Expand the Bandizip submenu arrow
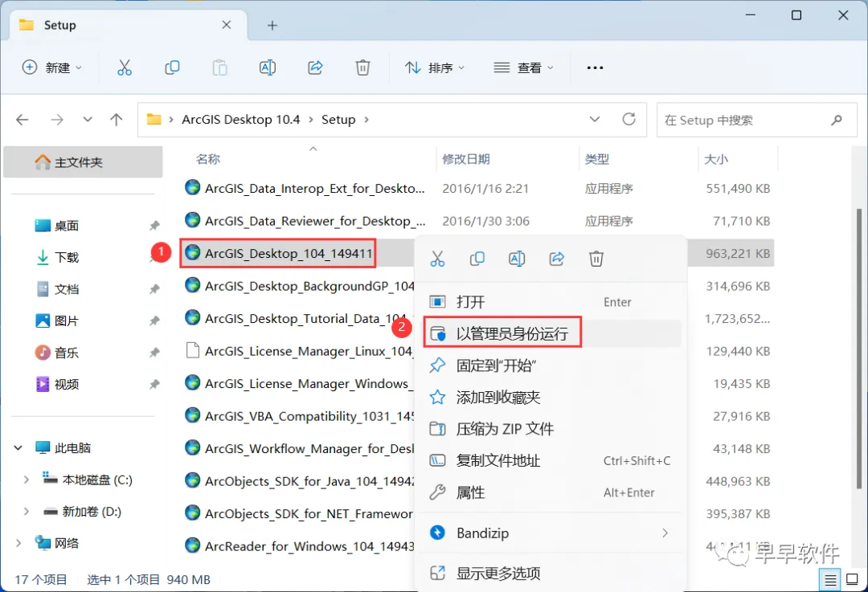Image resolution: width=868 pixels, height=592 pixels. 665,533
